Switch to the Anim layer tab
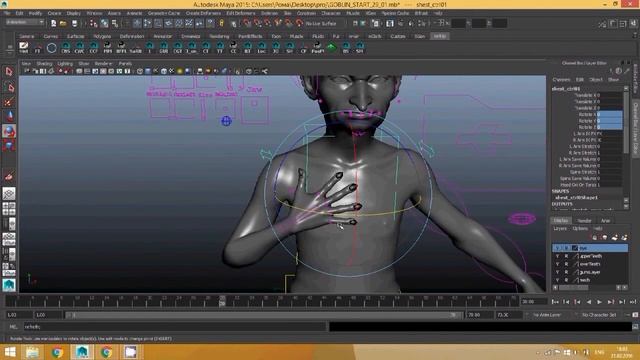The height and width of the screenshot is (360, 640). click(605, 220)
